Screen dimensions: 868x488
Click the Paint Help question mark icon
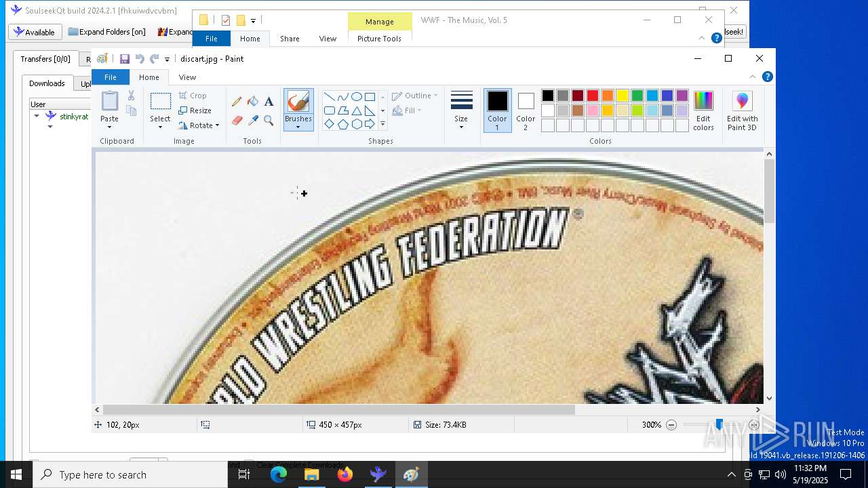click(x=767, y=77)
